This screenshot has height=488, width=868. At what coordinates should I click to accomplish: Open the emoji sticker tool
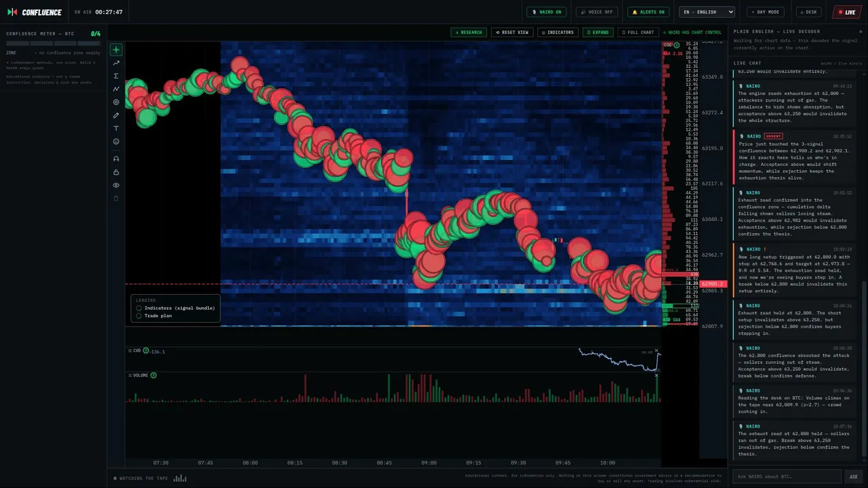[116, 142]
